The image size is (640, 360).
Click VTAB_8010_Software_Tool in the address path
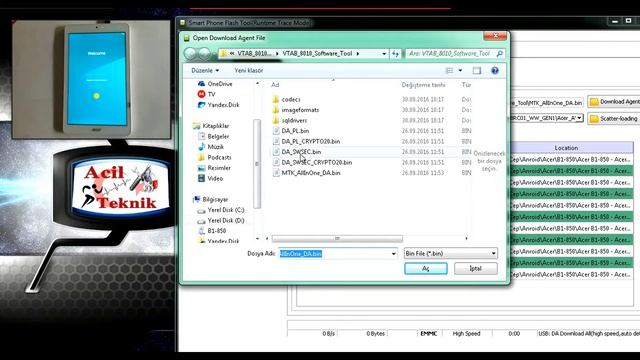[317, 53]
